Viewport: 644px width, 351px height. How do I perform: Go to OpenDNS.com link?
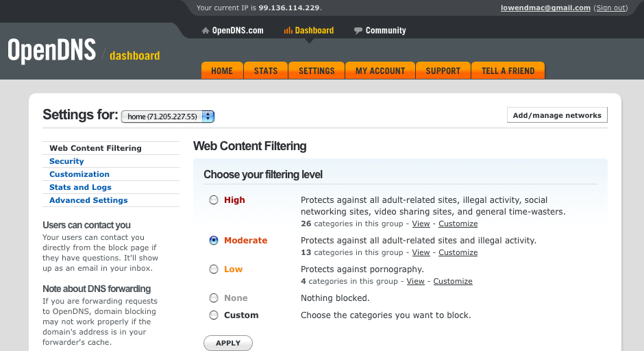(238, 30)
